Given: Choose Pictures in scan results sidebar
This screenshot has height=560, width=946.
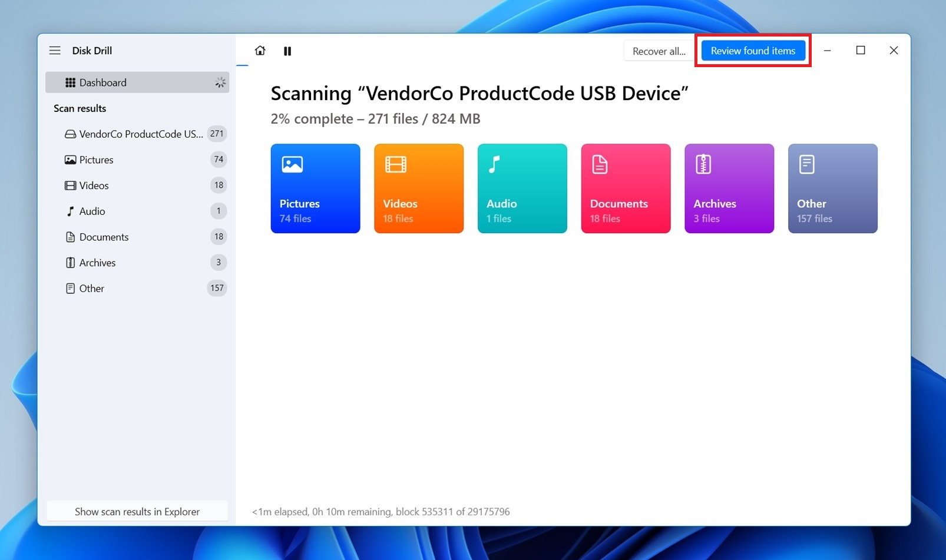Looking at the screenshot, I should [97, 160].
